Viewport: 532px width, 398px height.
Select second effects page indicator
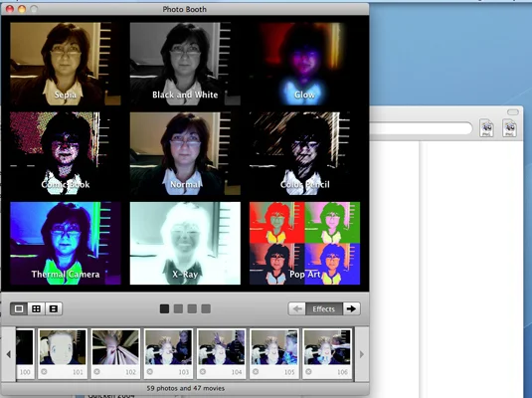click(x=178, y=308)
